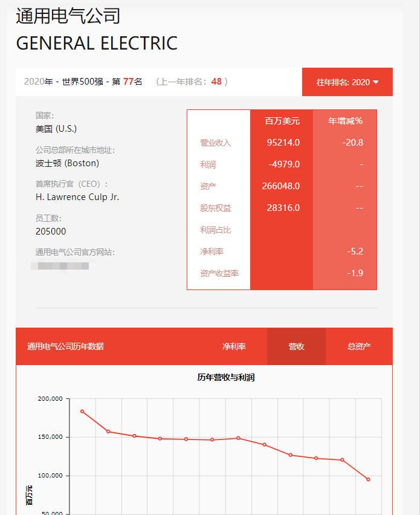Click the employee count 205000

[x=51, y=232]
